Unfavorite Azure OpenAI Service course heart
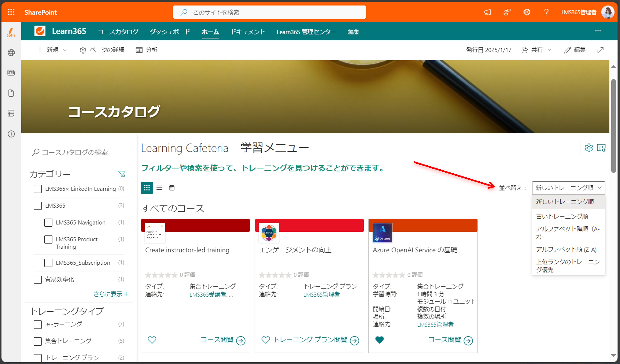This screenshot has width=620, height=364. click(379, 340)
